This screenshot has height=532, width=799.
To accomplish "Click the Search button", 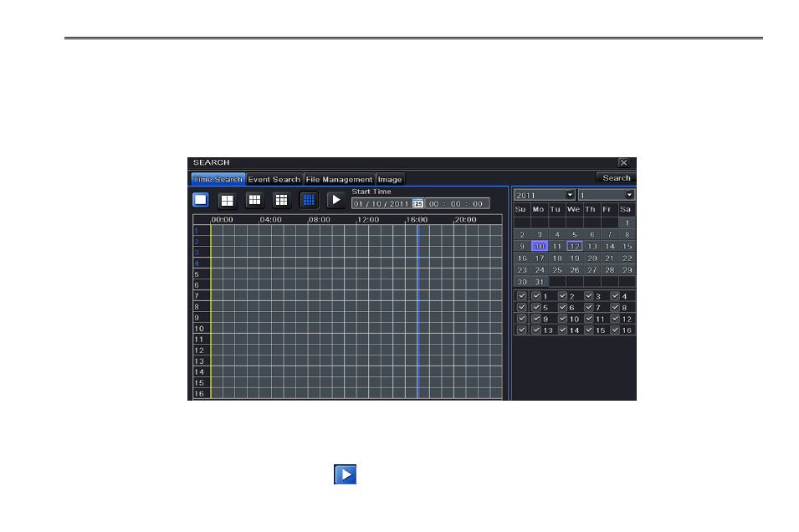I will click(x=616, y=178).
